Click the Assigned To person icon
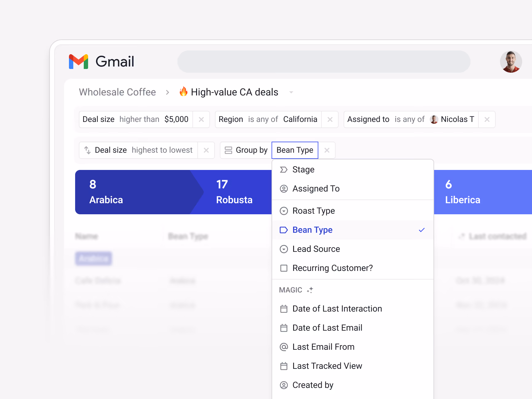Viewport: 532px width, 399px height. coord(284,189)
